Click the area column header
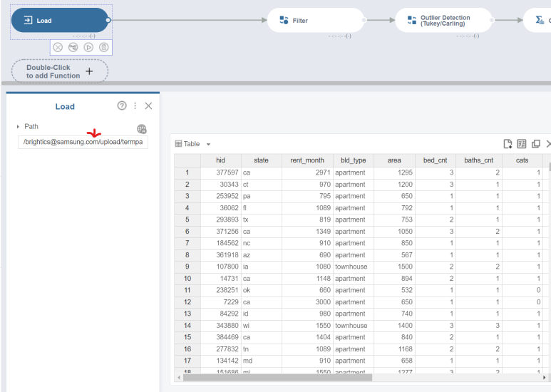This screenshot has width=551, height=392. 394,160
